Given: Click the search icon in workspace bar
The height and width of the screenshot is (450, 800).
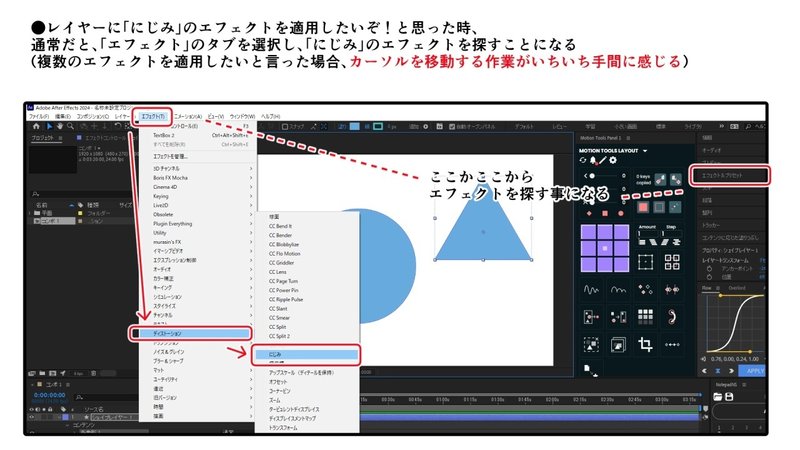Looking at the screenshot, I should click(748, 126).
